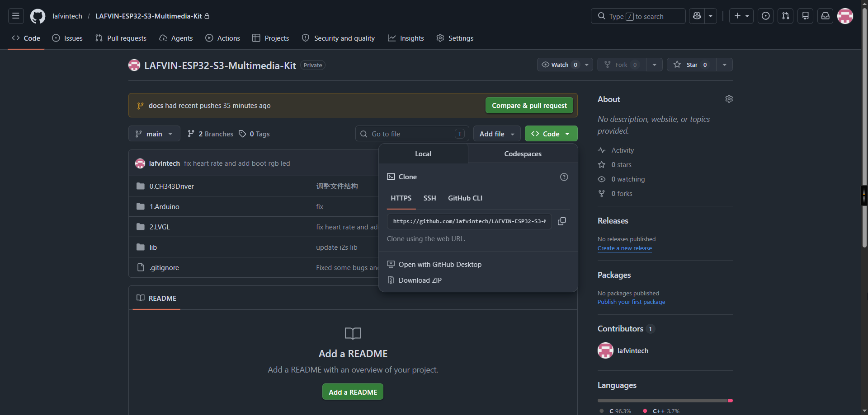
Task: Click the clone help question mark icon
Action: click(564, 177)
